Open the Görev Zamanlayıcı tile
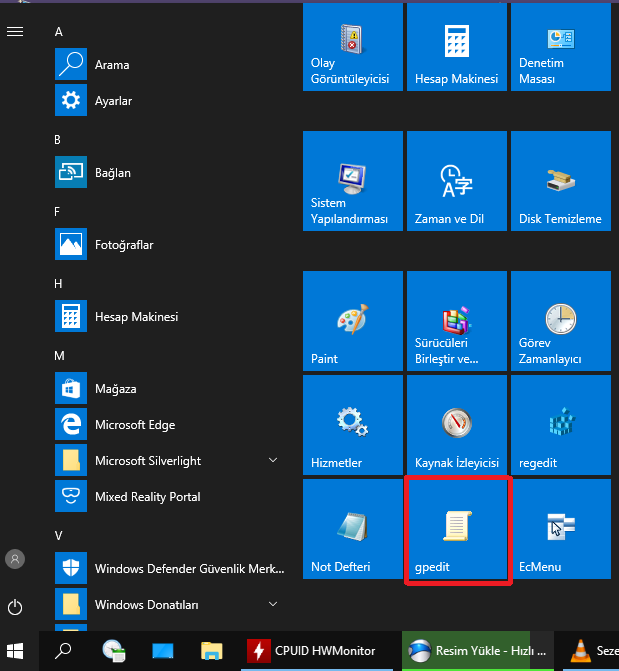The width and height of the screenshot is (619, 671). point(561,321)
